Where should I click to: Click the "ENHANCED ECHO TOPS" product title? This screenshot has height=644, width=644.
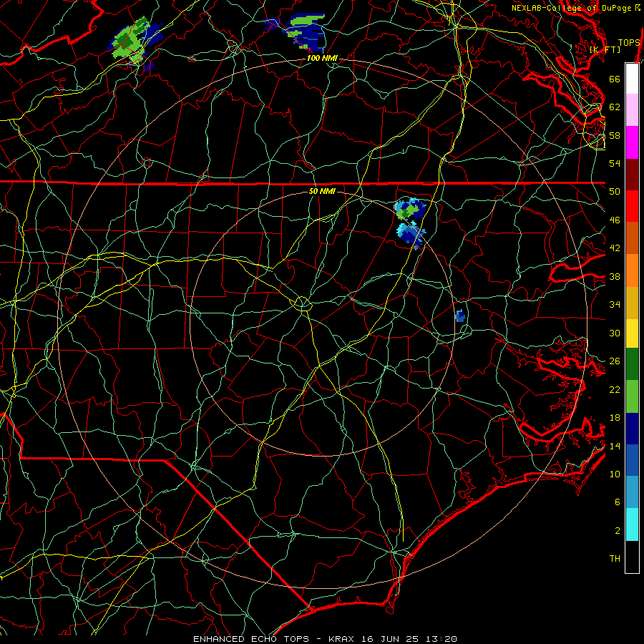[251, 639]
